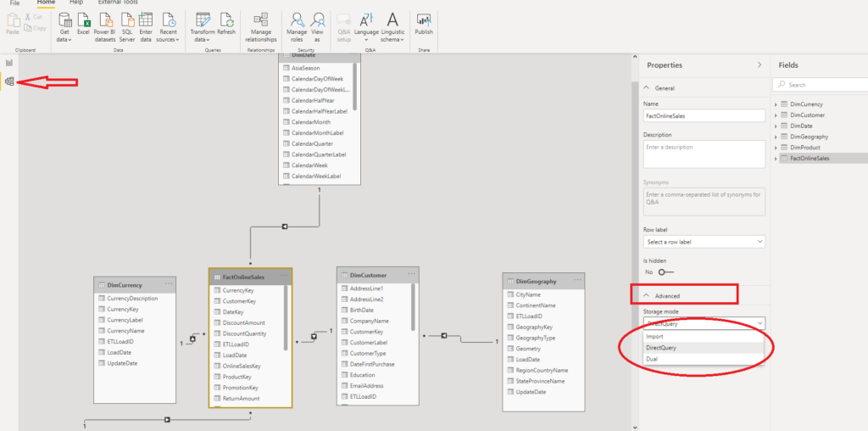Screen dimensions: 868x431
Task: Switch to the Home ribbon tab
Action: pos(46,3)
